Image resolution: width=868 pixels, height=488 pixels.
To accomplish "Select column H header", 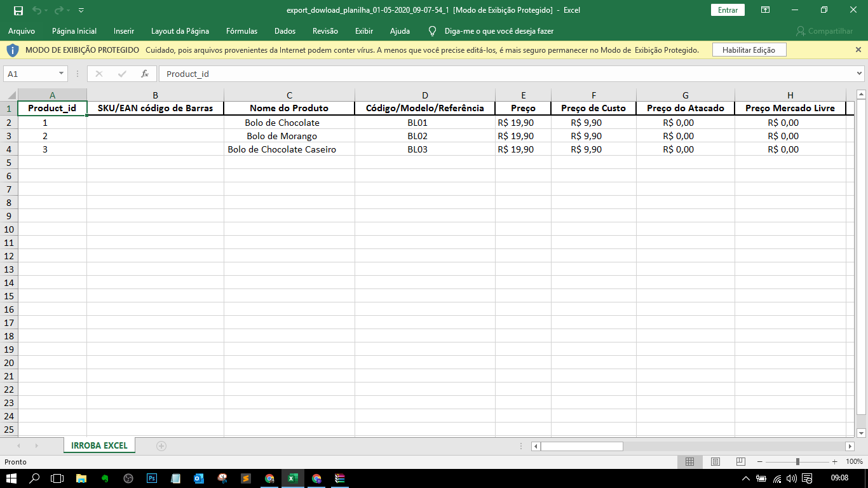I will 790,95.
